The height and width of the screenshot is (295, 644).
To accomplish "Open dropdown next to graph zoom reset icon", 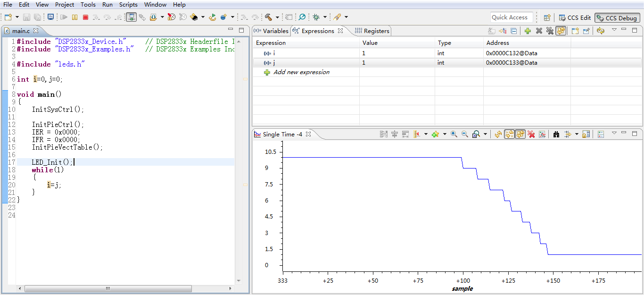I will [x=485, y=134].
